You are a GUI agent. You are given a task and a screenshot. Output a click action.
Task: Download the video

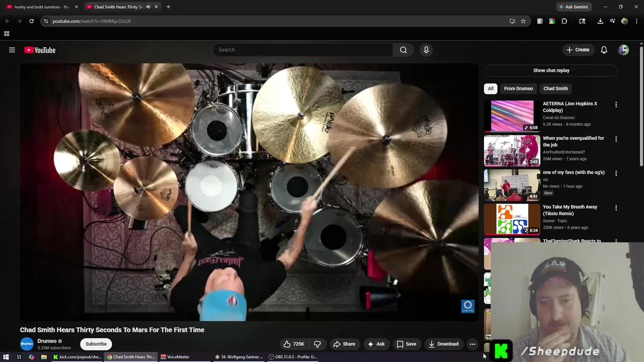point(443,344)
